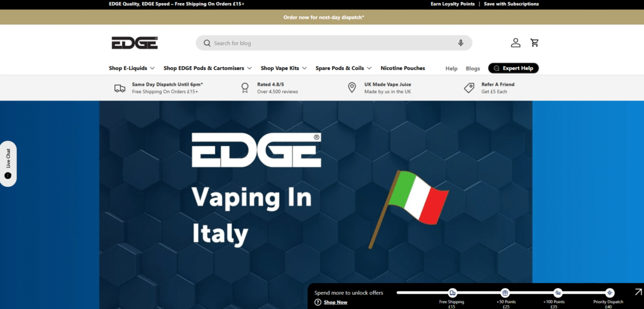This screenshot has height=309, width=644.
Task: Open the shopping cart icon
Action: [x=535, y=43]
